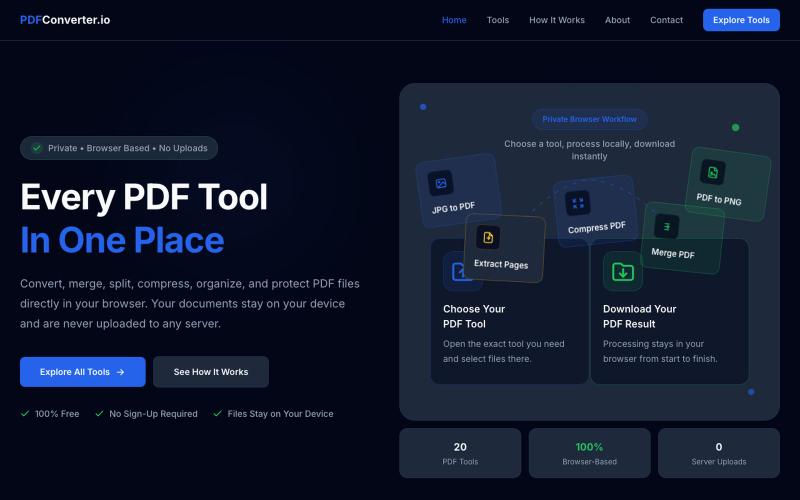
Task: Click the PDFConverter.io logo
Action: tap(65, 20)
